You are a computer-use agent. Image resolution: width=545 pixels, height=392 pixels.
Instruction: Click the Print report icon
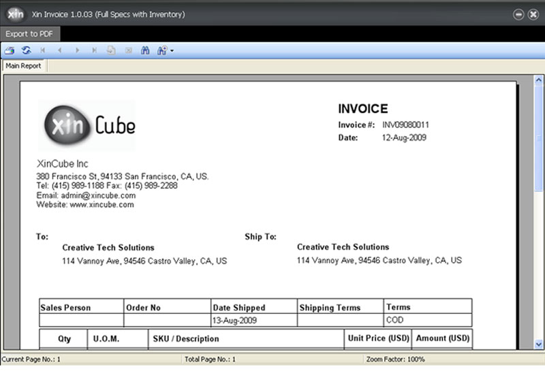tap(9, 50)
